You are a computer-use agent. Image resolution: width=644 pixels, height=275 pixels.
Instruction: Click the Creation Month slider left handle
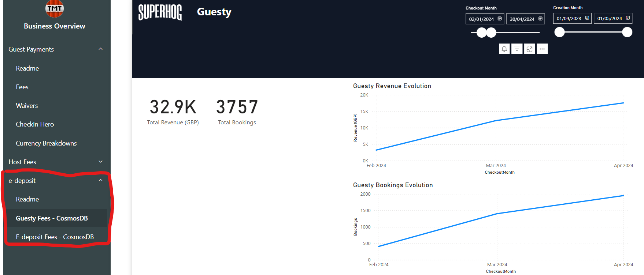point(559,32)
